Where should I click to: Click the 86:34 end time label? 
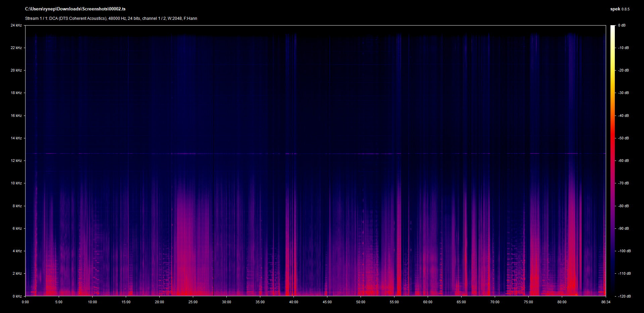pyautogui.click(x=606, y=302)
